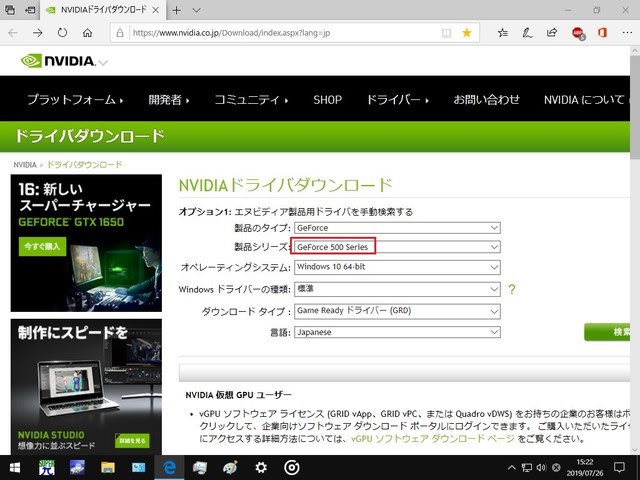Show hidden tray icons chevron
This screenshot has height=480, width=640.
[x=511, y=467]
